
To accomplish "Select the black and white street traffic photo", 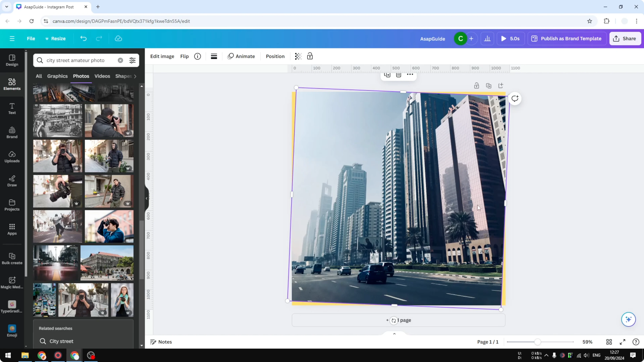I will [58, 121].
